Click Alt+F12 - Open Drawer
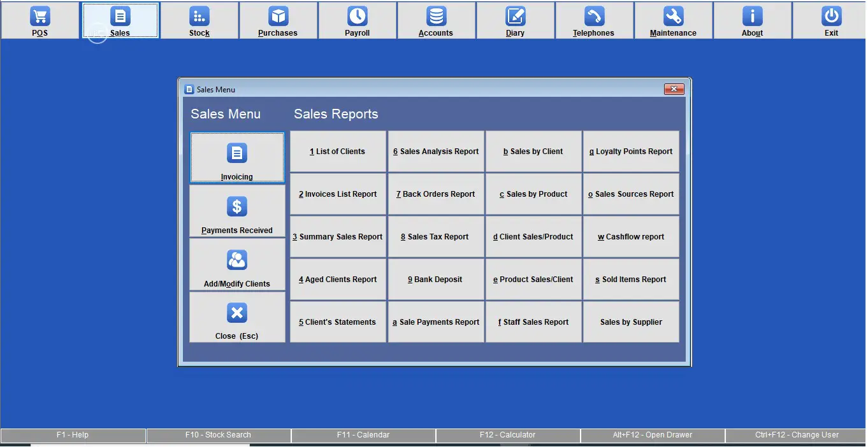This screenshot has height=447, width=868. (x=653, y=436)
